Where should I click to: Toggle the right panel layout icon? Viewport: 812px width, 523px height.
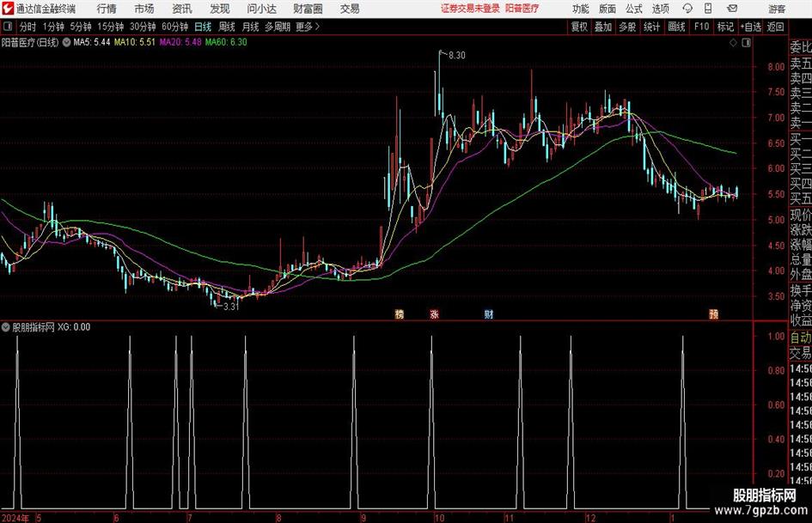point(746,43)
